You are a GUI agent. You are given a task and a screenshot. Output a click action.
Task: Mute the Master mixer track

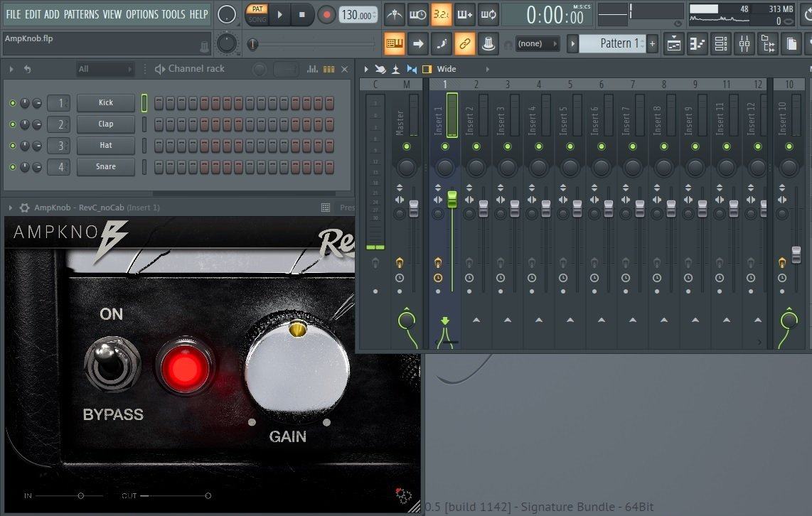pos(407,146)
